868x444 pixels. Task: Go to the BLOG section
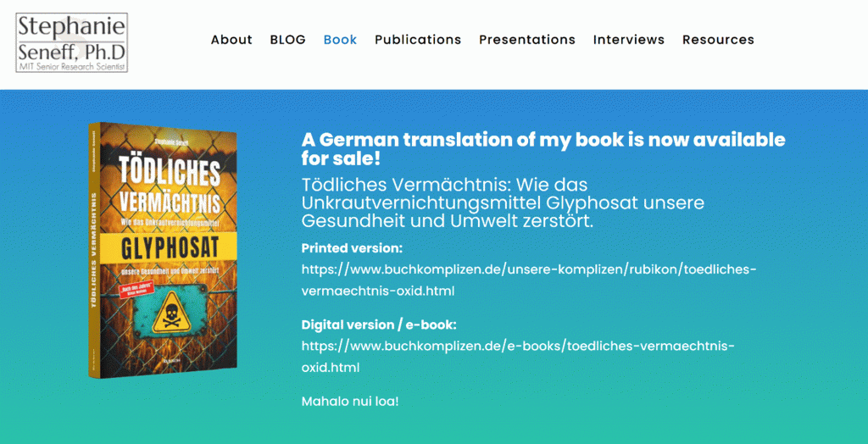click(x=287, y=40)
